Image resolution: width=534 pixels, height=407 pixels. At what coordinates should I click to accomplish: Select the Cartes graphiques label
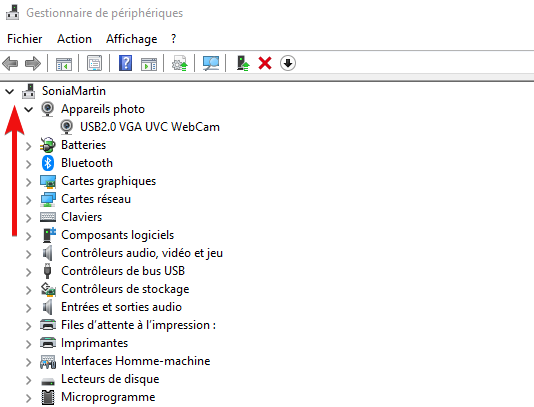[x=108, y=181]
